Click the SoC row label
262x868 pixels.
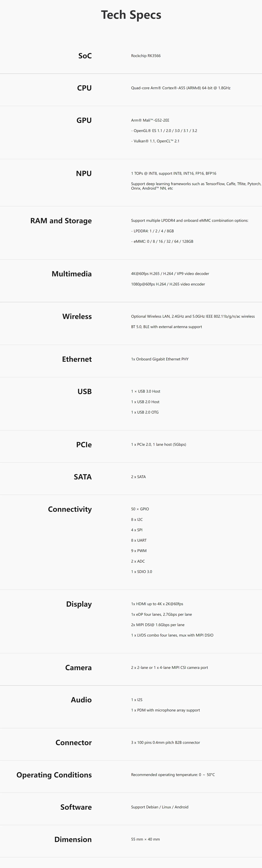click(85, 56)
